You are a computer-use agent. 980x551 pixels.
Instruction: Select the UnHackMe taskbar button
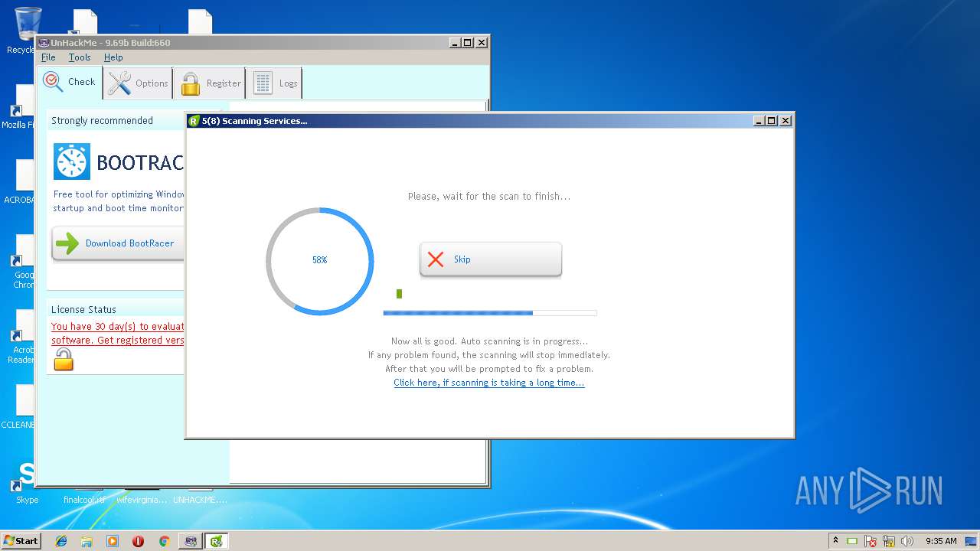pos(191,541)
